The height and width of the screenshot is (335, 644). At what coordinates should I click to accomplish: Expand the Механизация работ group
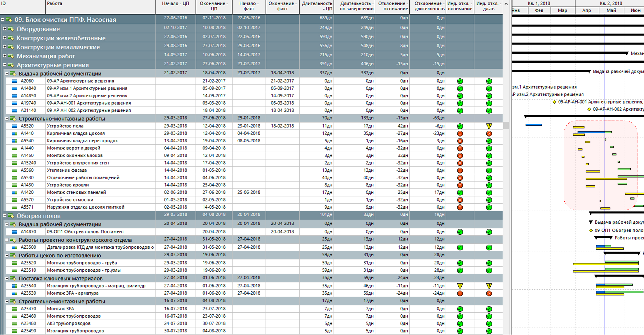tap(4, 56)
